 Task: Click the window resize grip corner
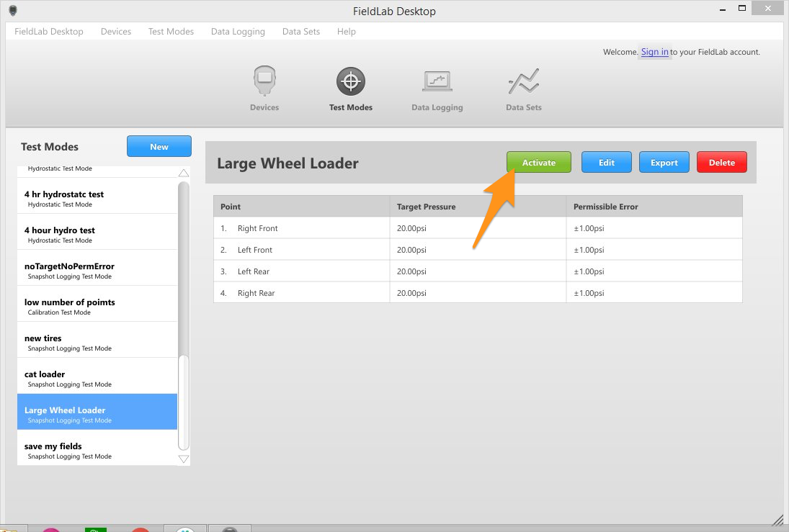click(777, 519)
